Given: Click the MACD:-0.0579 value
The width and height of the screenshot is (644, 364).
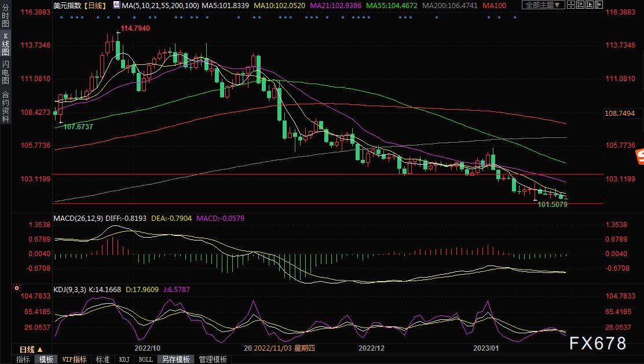Looking at the screenshot, I should tap(220, 218).
